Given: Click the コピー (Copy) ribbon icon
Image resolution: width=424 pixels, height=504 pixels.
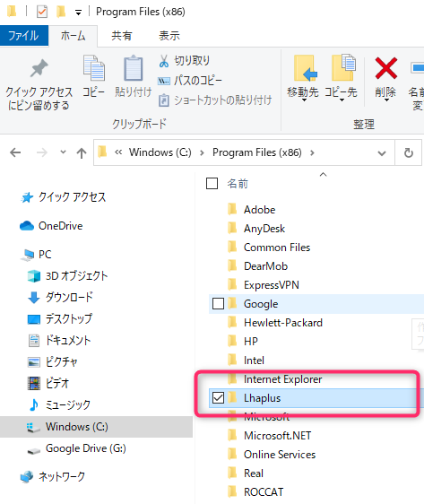Looking at the screenshot, I should pyautogui.click(x=94, y=67).
